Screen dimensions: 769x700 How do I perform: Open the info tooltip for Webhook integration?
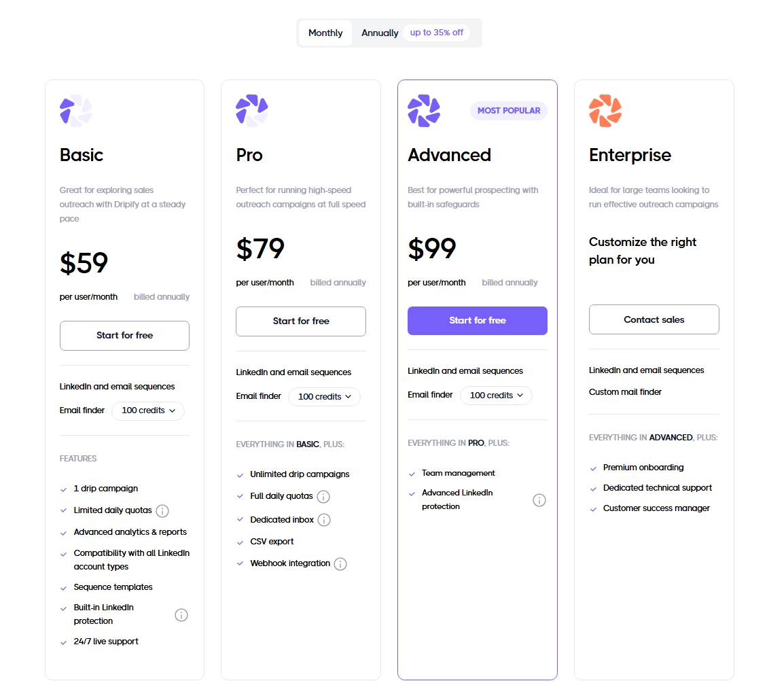point(340,563)
